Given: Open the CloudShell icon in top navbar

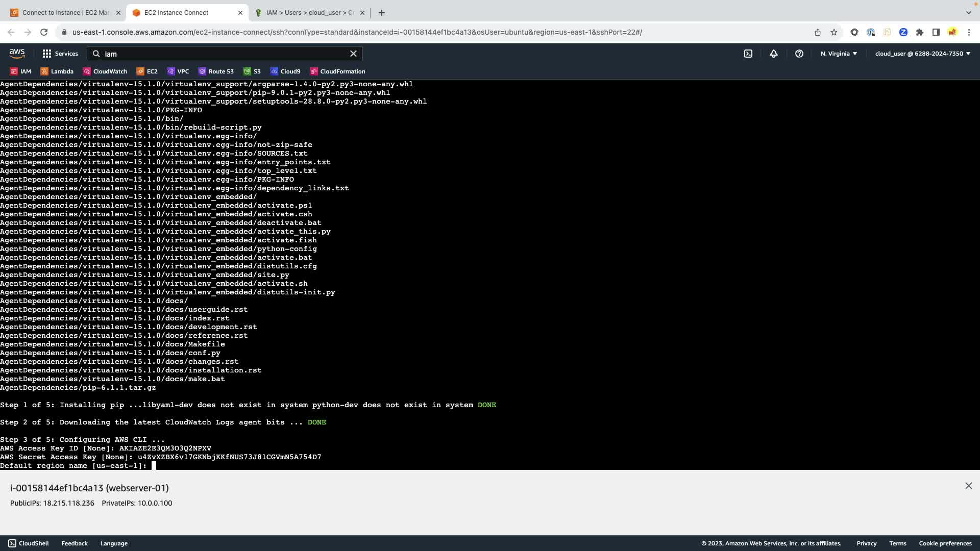Looking at the screenshot, I should click(748, 54).
